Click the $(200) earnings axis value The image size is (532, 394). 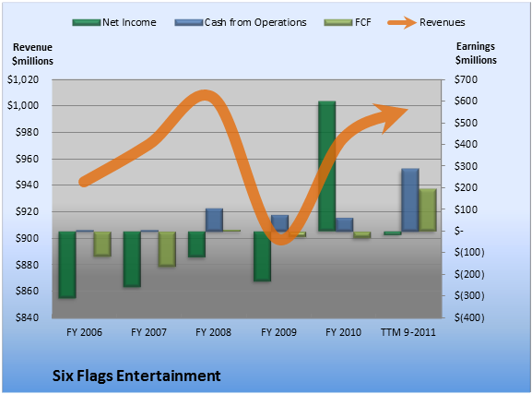pos(469,274)
